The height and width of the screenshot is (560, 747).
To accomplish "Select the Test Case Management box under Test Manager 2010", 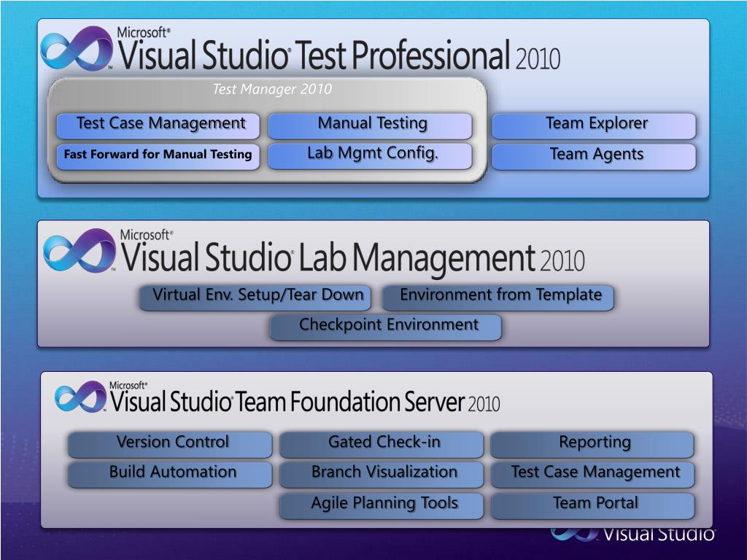I will click(x=158, y=125).
